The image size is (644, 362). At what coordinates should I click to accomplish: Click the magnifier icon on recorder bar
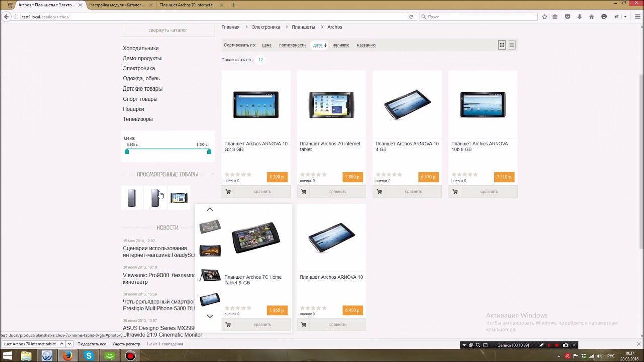pyautogui.click(x=478, y=345)
